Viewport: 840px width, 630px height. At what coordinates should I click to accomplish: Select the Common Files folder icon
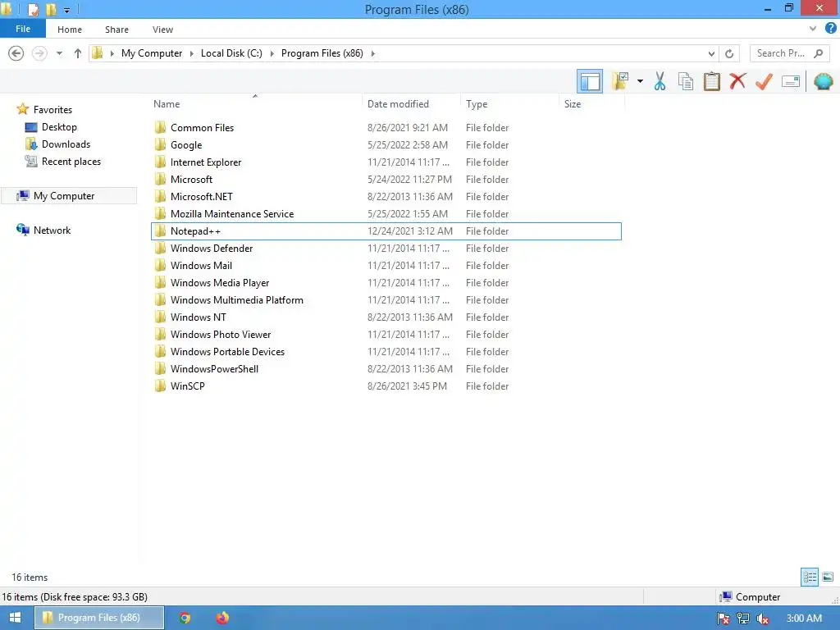pos(160,127)
